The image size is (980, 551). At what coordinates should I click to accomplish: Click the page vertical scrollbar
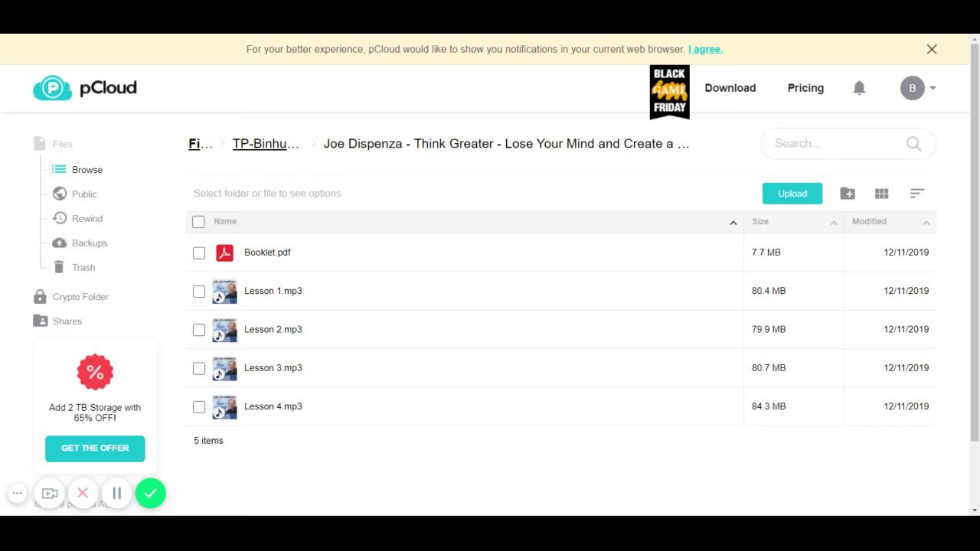(975, 242)
